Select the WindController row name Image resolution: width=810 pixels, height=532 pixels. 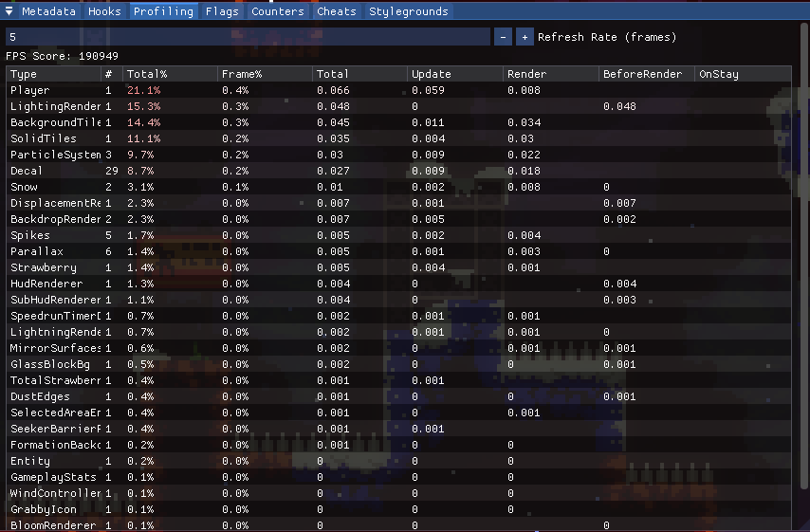coord(55,493)
